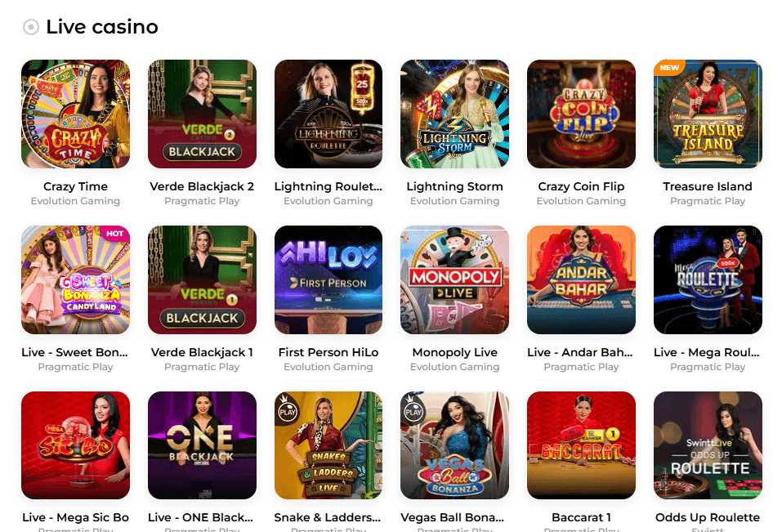Open the Crazy Time game thumbnail
The image size is (773, 532).
tap(75, 114)
